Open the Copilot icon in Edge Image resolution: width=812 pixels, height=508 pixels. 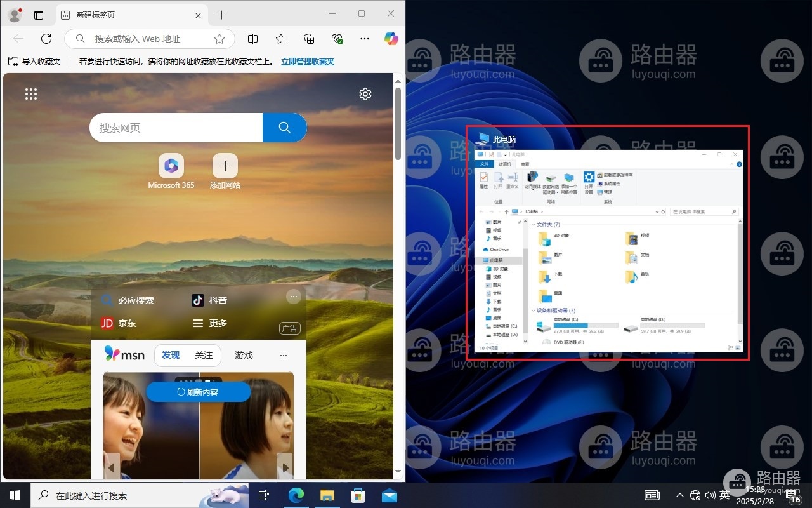[391, 39]
